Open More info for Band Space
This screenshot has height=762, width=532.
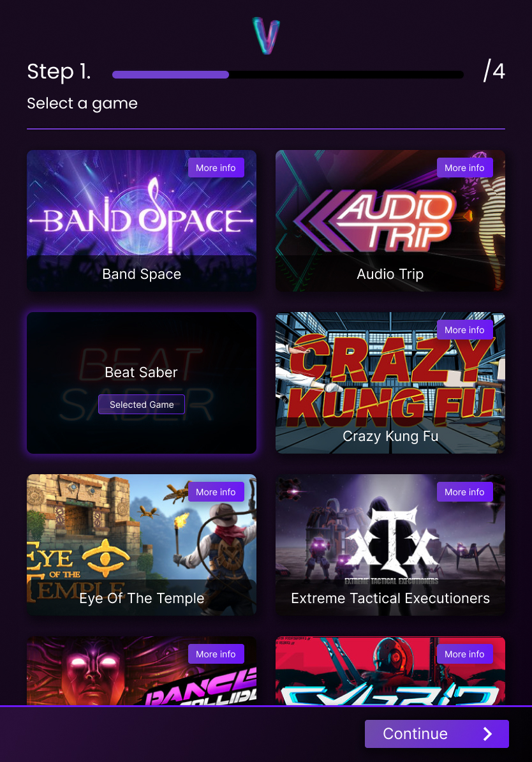tap(216, 168)
